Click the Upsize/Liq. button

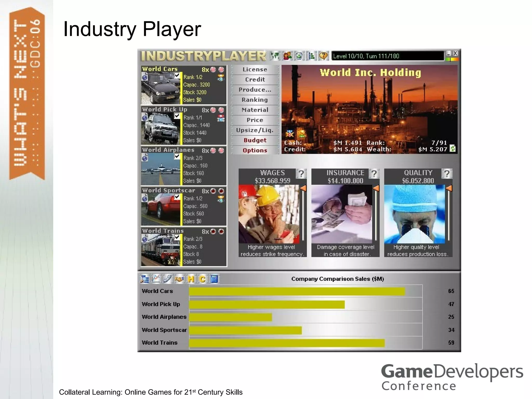255,130
